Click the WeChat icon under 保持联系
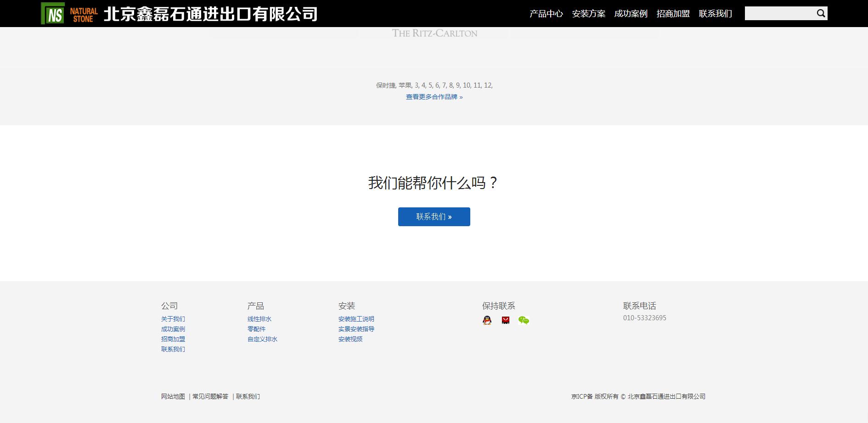 click(524, 320)
